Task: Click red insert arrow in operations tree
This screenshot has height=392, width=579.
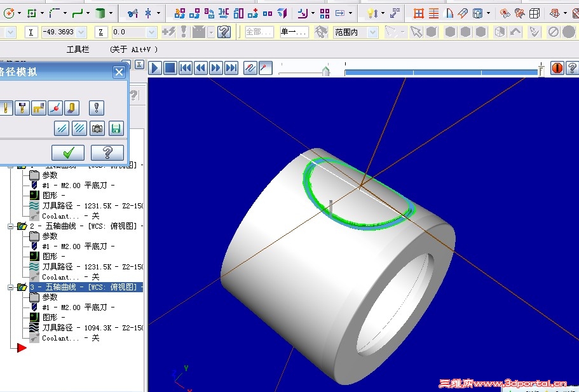Action: [22, 348]
